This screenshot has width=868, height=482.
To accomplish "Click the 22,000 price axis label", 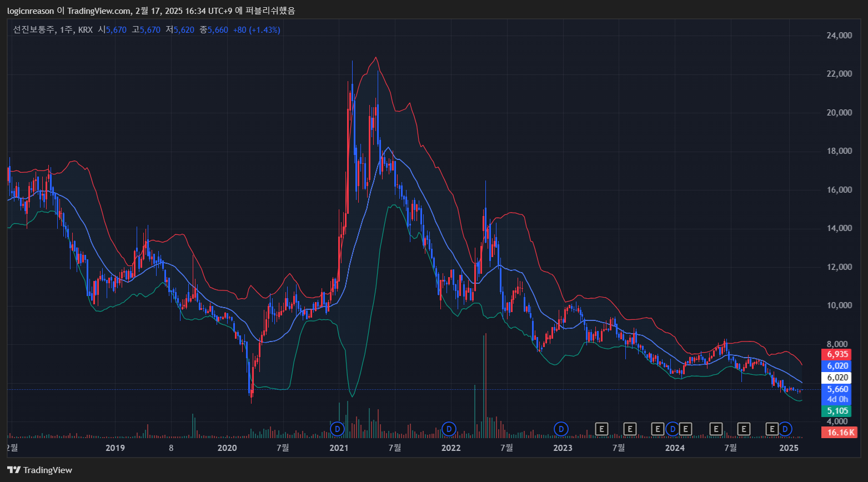I will click(x=839, y=74).
